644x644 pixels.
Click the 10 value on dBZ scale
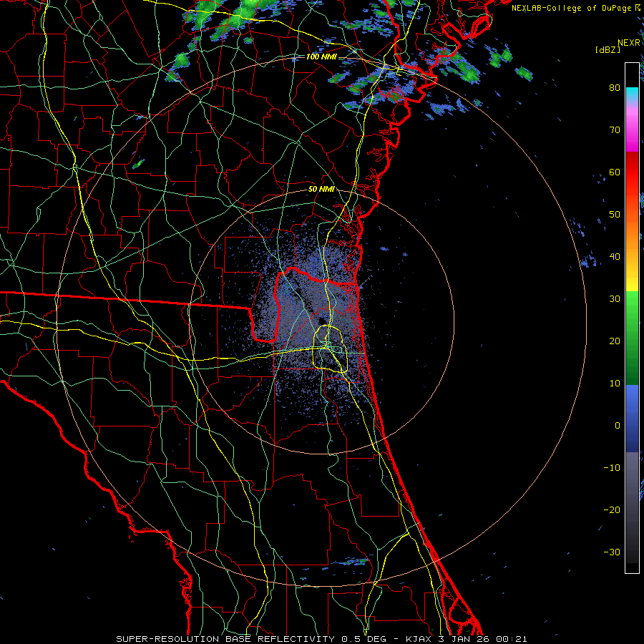tap(615, 384)
